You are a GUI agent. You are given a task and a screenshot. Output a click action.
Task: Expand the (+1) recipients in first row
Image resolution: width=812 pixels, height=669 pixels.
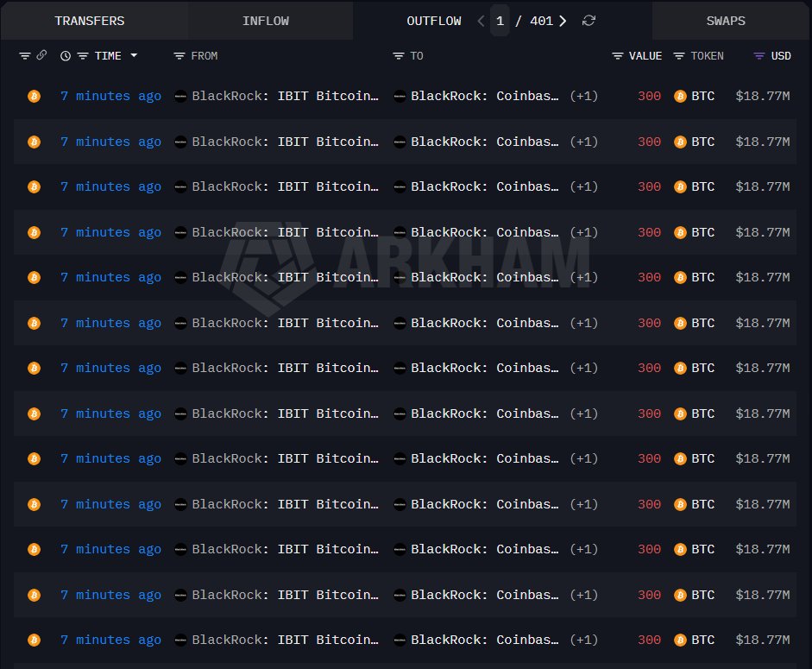(x=583, y=96)
